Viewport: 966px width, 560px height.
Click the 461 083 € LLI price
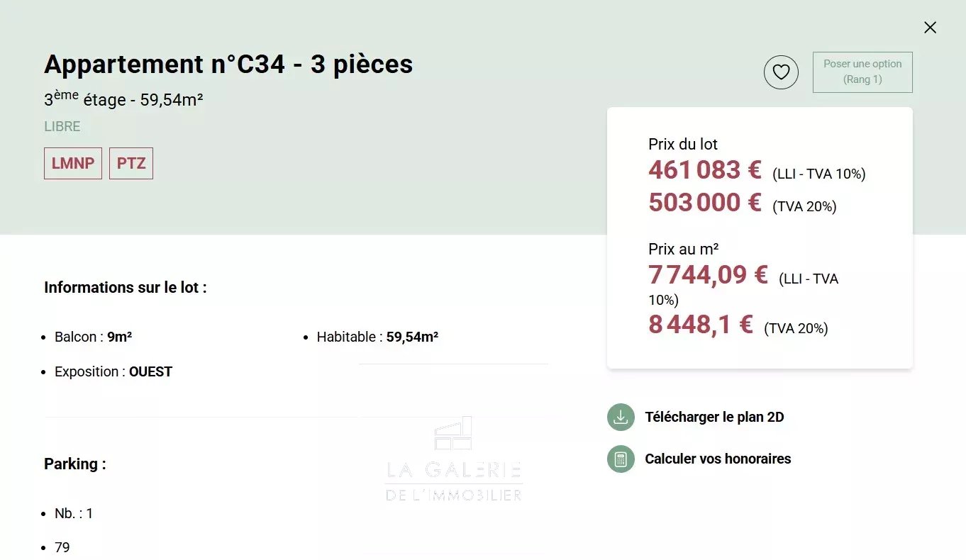704,170
